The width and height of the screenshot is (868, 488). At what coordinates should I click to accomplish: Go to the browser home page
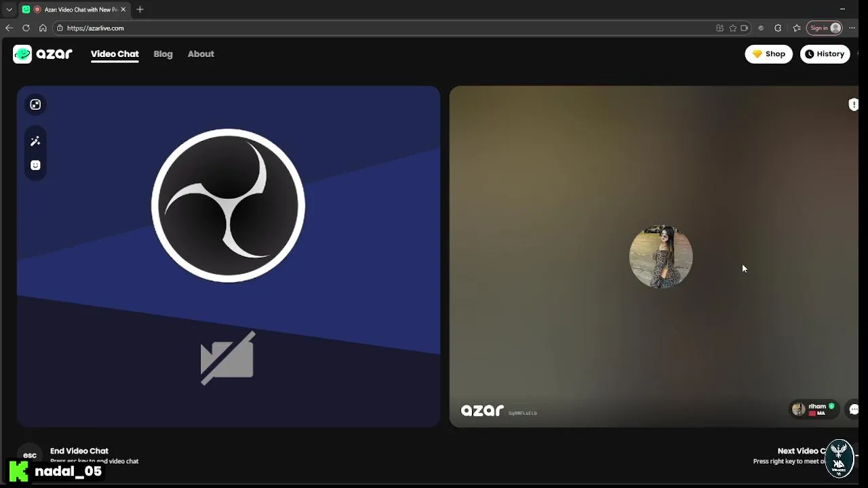point(43,28)
